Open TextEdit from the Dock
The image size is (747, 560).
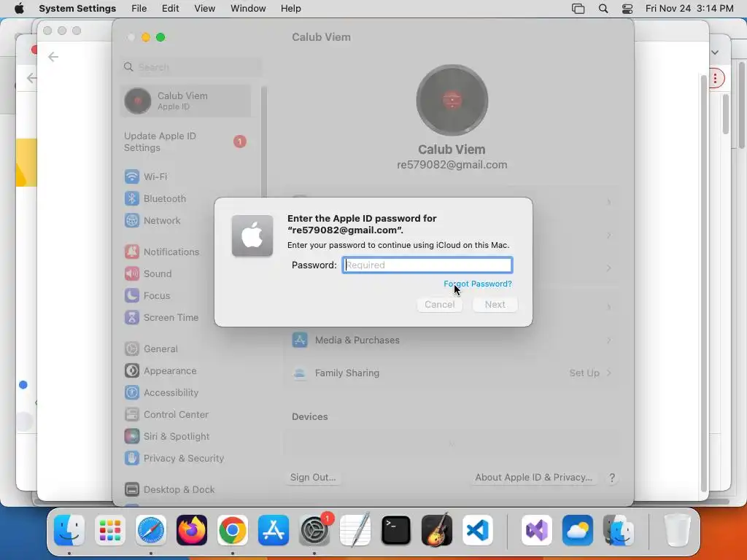pyautogui.click(x=355, y=530)
